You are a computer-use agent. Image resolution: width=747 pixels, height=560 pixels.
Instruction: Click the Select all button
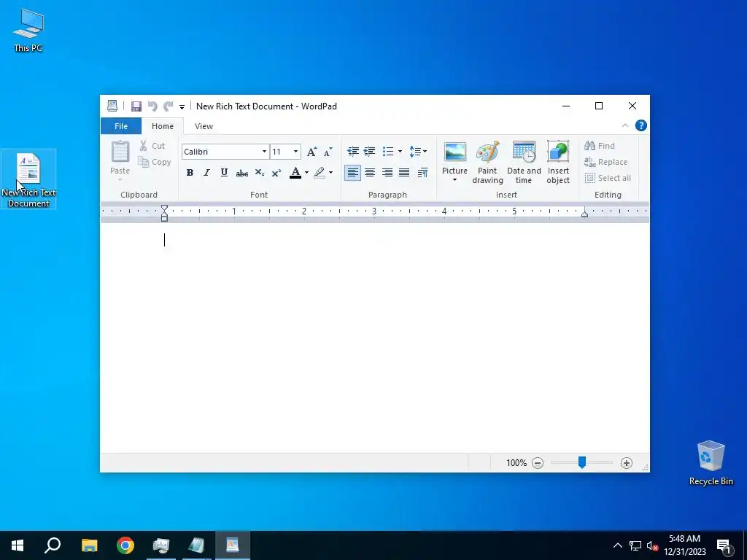608,178
